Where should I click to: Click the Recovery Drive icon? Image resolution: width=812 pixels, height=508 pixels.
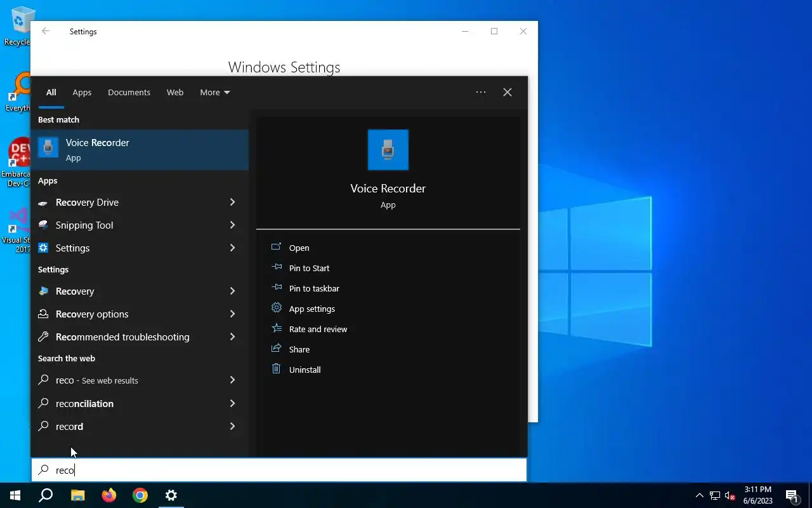(43, 203)
